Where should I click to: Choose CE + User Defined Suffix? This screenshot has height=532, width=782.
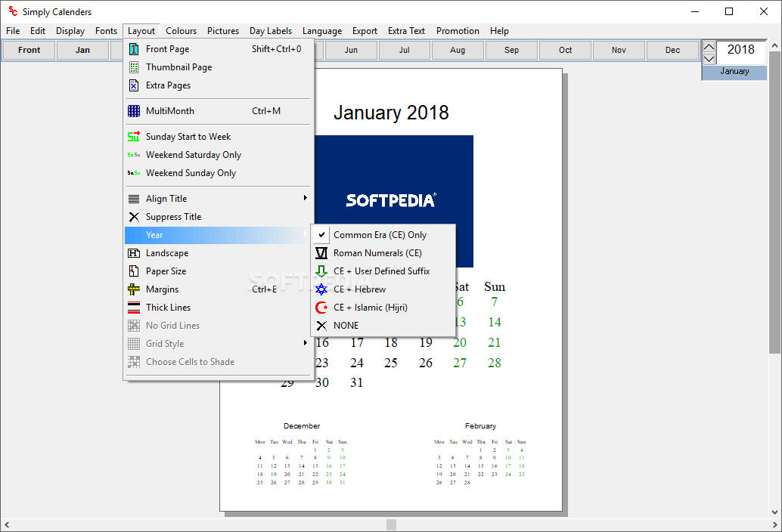click(x=383, y=271)
